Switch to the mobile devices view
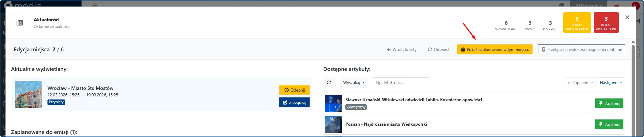The height and width of the screenshot is (137, 644). click(581, 50)
